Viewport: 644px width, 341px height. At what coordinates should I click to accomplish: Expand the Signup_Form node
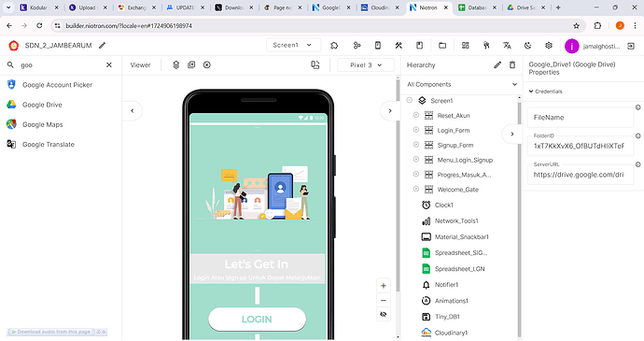click(x=415, y=145)
